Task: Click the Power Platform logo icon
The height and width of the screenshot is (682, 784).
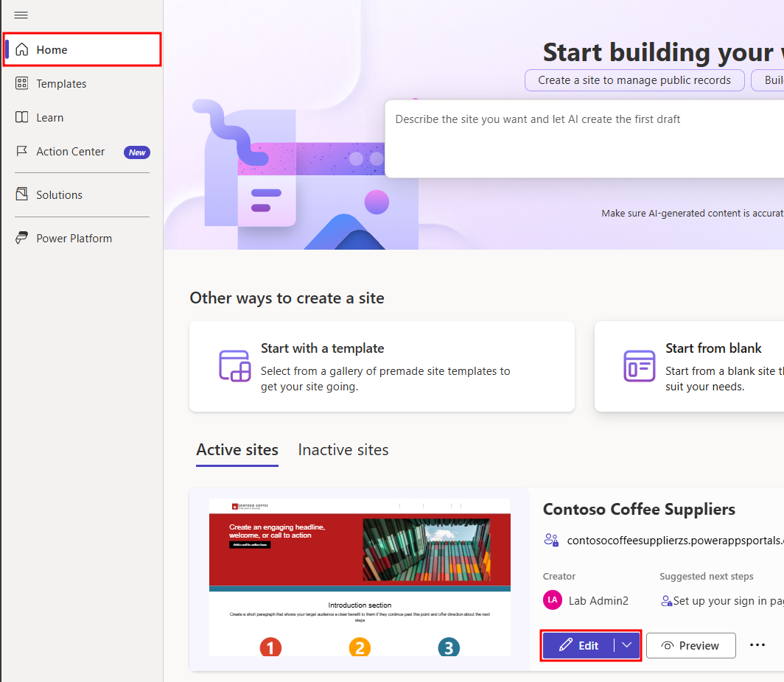Action: tap(21, 238)
